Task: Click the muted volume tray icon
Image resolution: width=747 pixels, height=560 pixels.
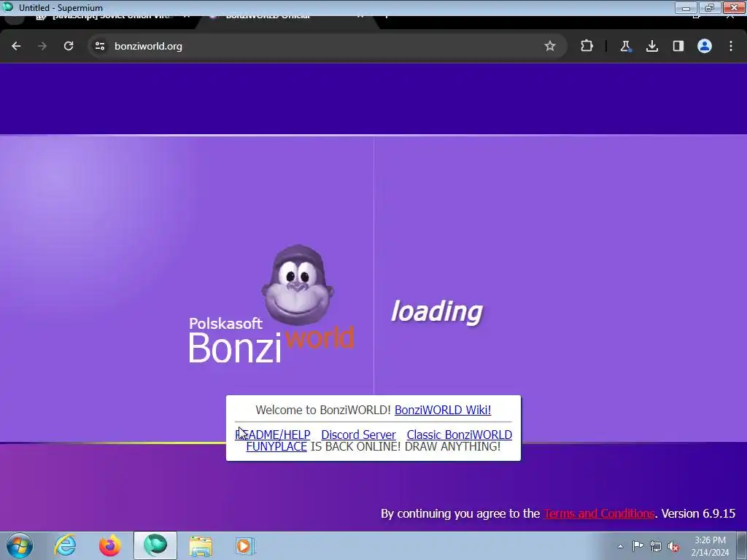Action: 673,547
